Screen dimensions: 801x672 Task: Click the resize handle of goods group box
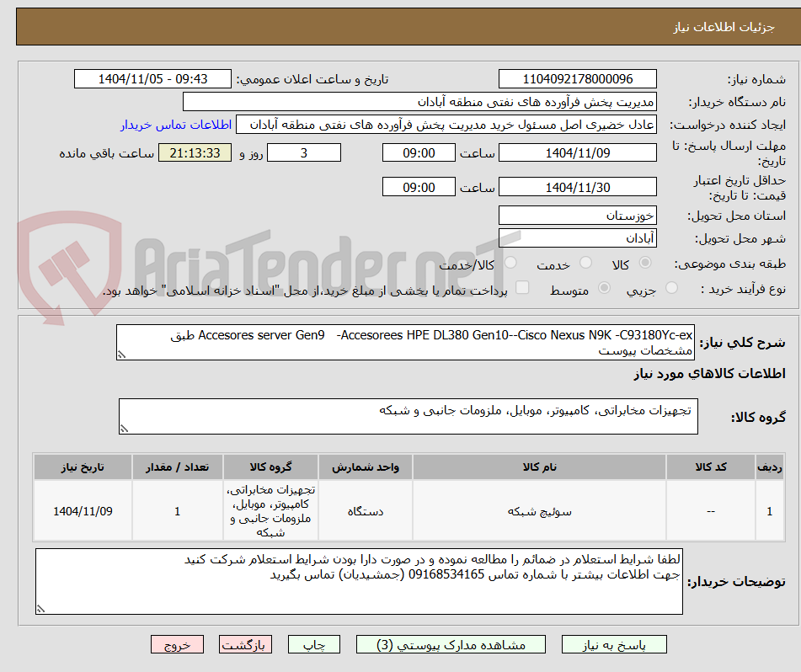click(x=124, y=429)
